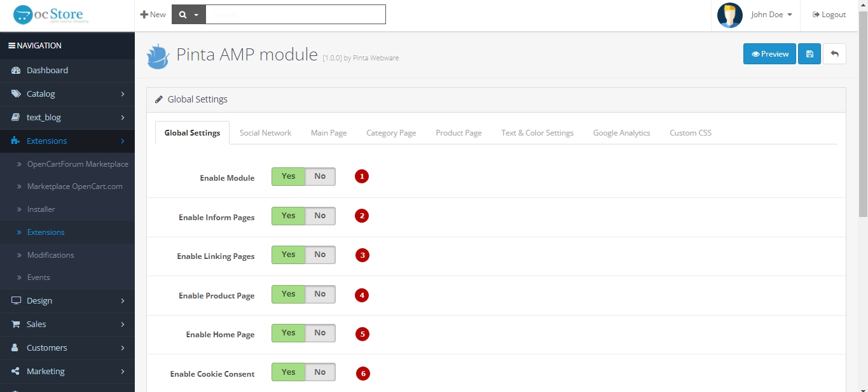Click John Doe's avatar image

730,15
